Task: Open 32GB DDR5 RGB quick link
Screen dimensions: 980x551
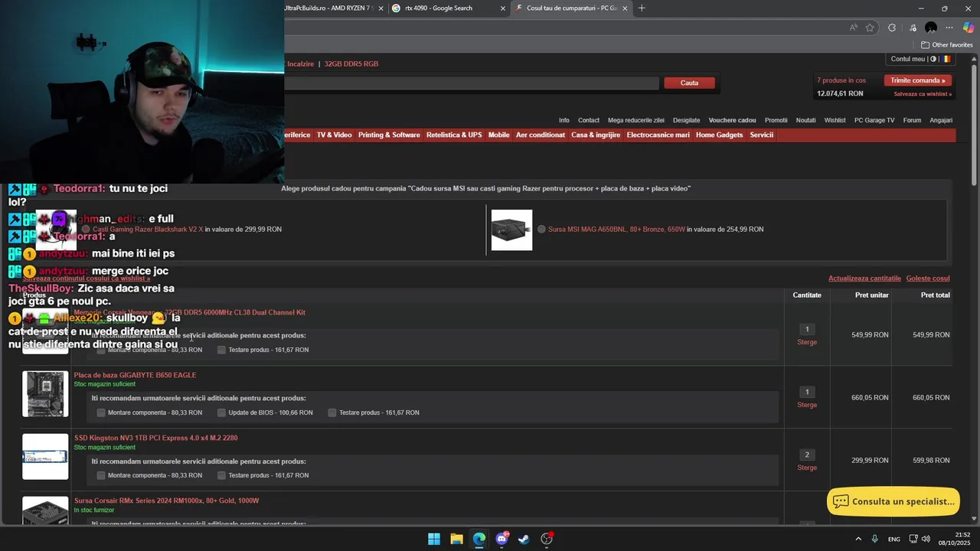Action: [x=351, y=64]
